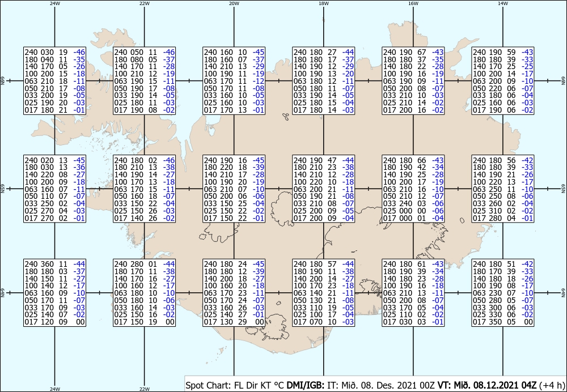Choose the row "025 270 04 -03"
The height and width of the screenshot is (392, 567).
tap(54, 211)
